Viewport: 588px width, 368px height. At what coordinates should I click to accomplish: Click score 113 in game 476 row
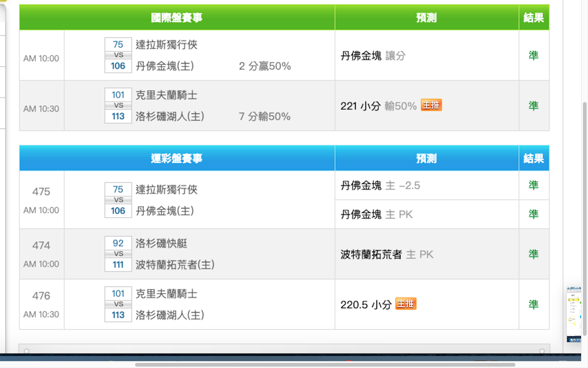(118, 315)
